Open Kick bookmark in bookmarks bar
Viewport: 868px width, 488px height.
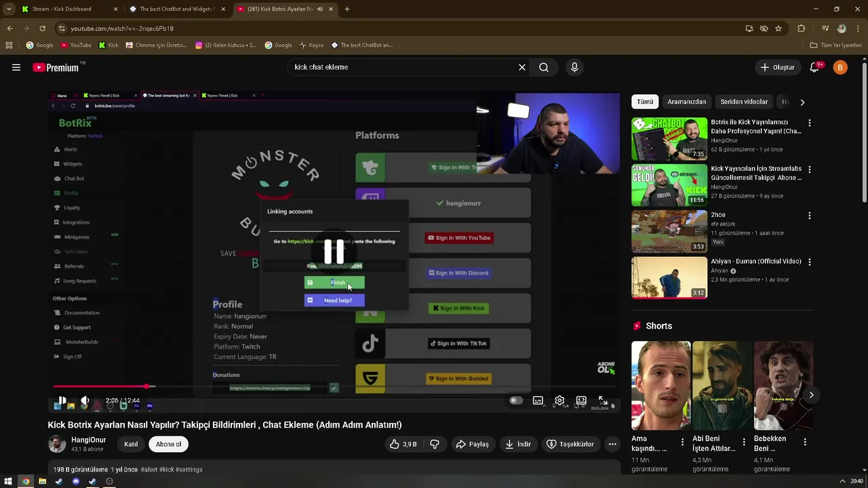[x=108, y=45]
